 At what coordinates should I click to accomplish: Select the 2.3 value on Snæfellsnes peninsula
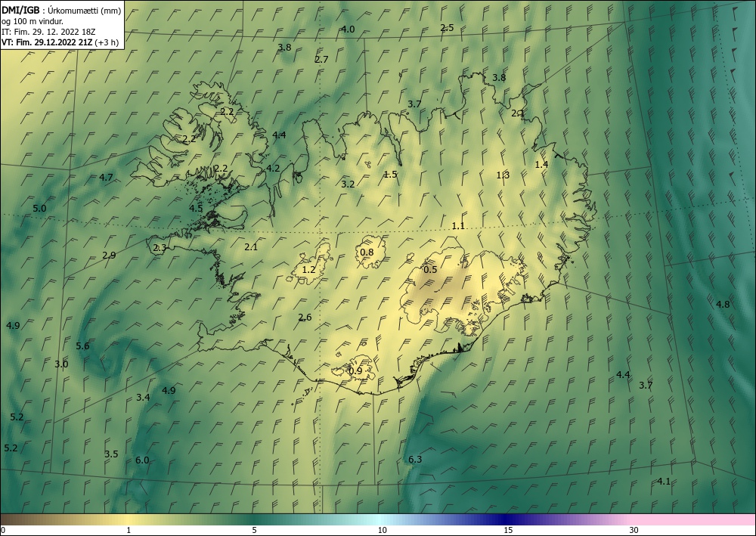(160, 248)
